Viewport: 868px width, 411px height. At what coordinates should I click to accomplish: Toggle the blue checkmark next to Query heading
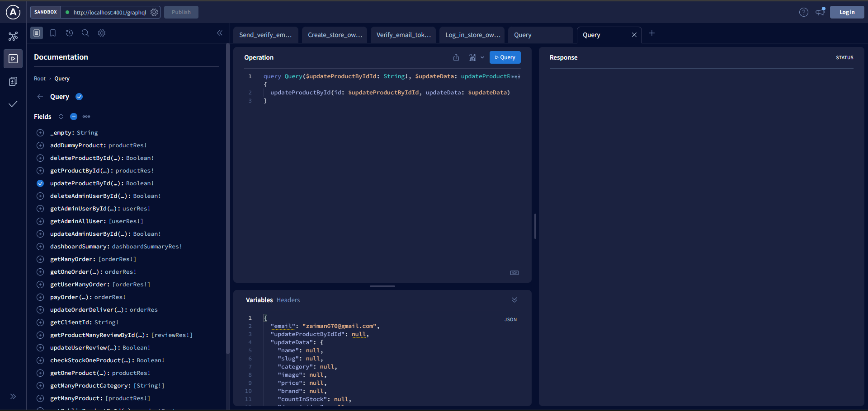point(79,97)
